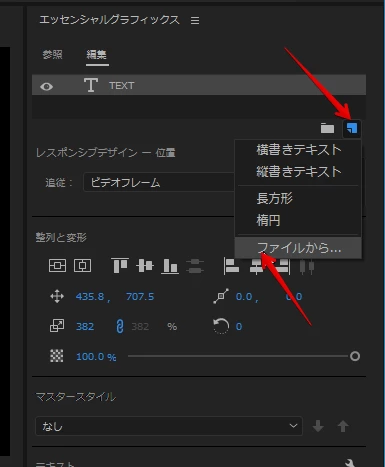385x467 pixels.
Task: Switch to the 参照 tab
Action: (52, 54)
